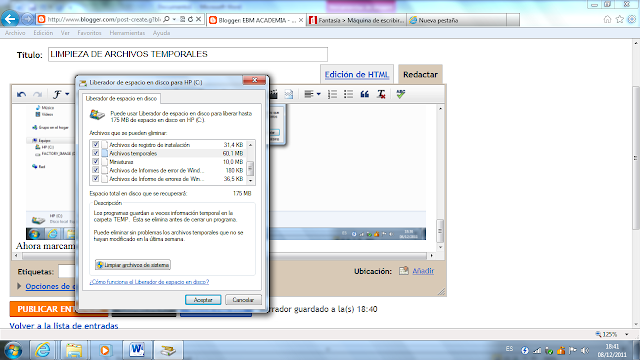This screenshot has width=640, height=360.
Task: Click Cancelar in the Disk Cleanup dialog
Action: coord(243,300)
